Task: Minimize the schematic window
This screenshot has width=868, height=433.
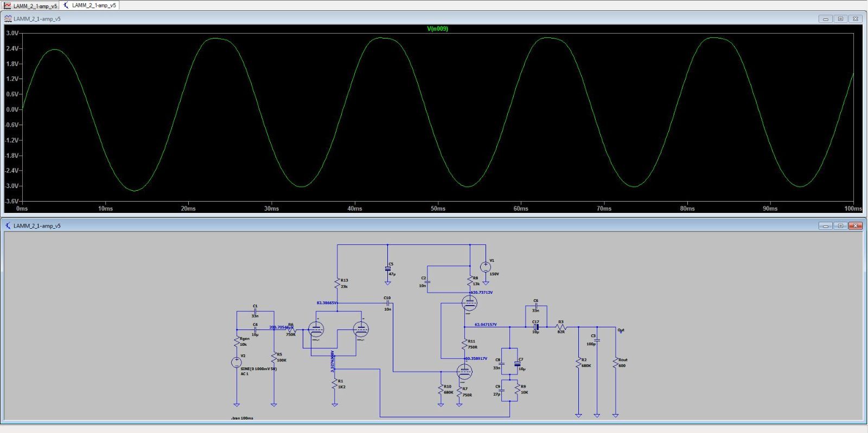Action: pos(825,225)
